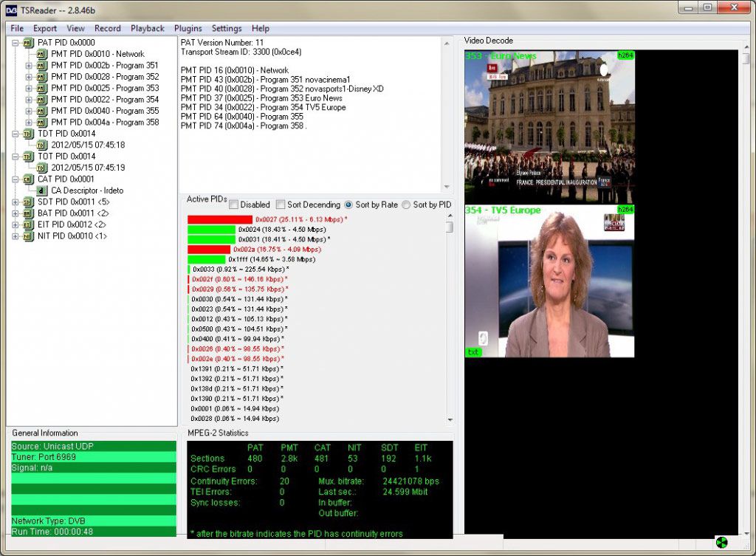756x556 pixels.
Task: Collapse the CAT PID 0x0001 node
Action: click(15, 179)
